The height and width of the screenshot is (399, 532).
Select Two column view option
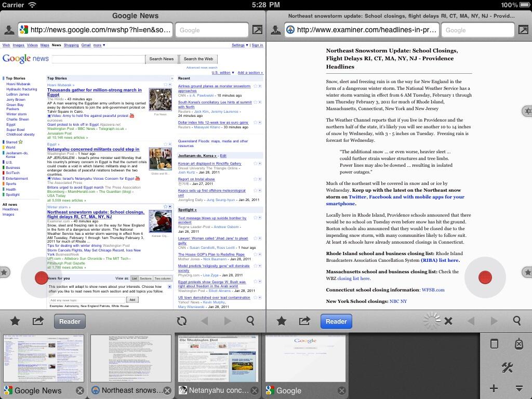[x=162, y=278]
